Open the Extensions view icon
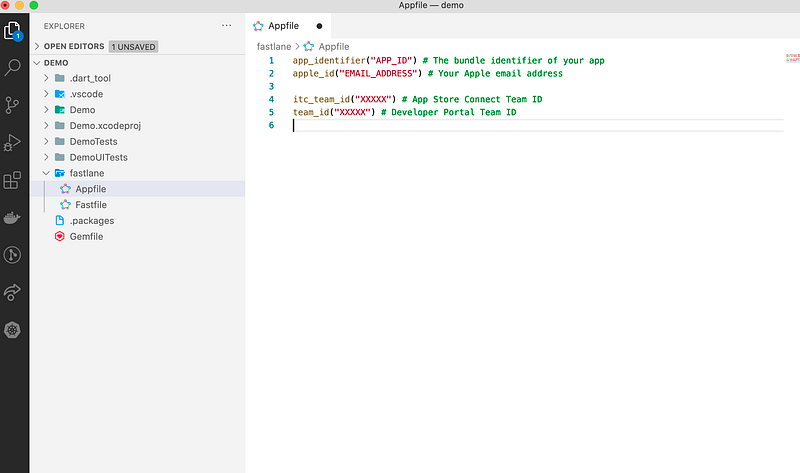Viewport: 800px width, 473px height. pos(12,180)
